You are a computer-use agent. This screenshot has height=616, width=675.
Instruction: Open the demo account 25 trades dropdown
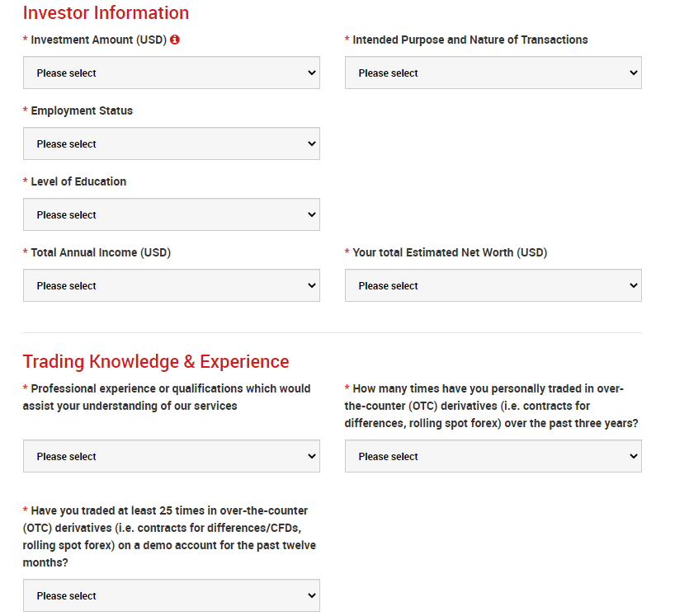(171, 595)
